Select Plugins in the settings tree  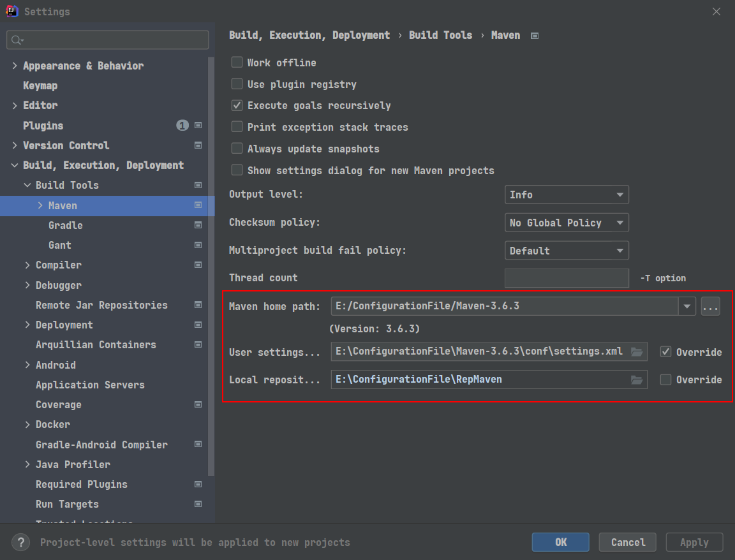click(43, 126)
